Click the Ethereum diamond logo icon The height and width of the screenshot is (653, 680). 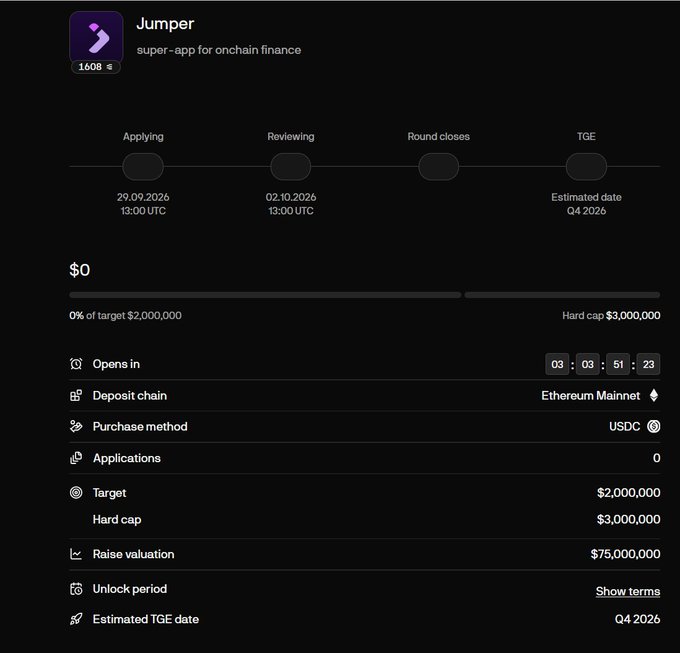654,395
